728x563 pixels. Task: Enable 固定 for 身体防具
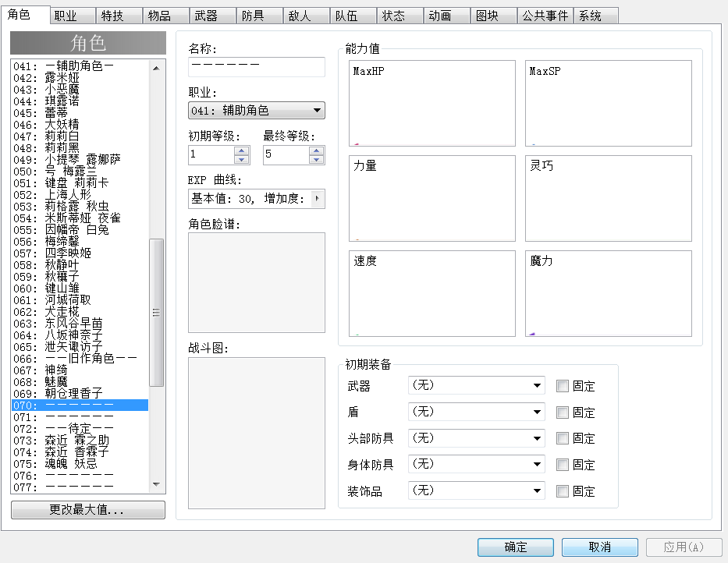click(x=563, y=465)
